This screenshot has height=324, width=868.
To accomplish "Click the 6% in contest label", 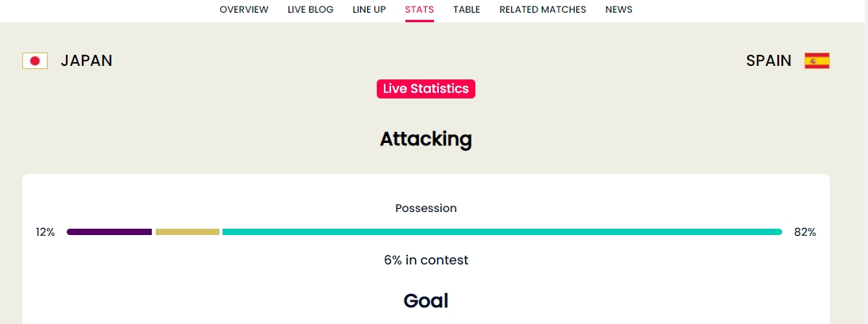I will point(426,260).
